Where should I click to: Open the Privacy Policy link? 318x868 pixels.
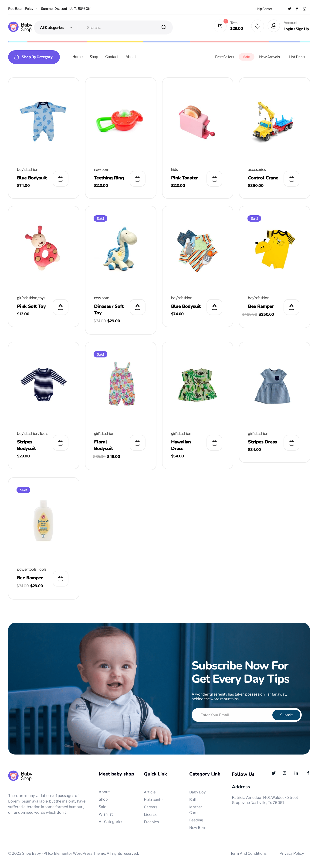[291, 853]
